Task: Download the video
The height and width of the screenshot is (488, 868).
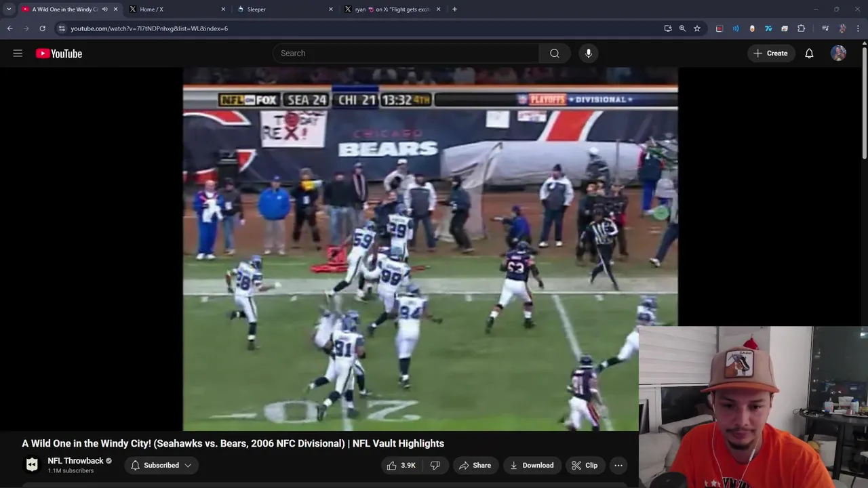Action: tap(532, 466)
